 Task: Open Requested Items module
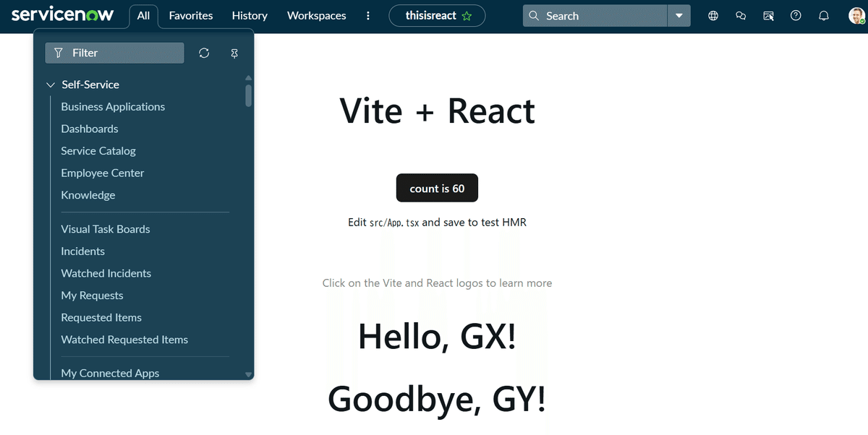click(101, 317)
